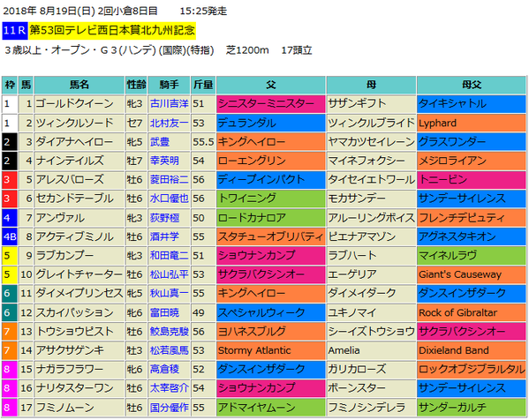Select the 父 column header

[270, 85]
